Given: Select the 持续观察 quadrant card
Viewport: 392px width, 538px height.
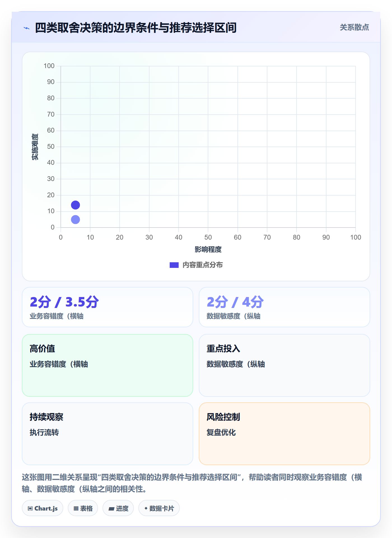Looking at the screenshot, I should point(108,434).
